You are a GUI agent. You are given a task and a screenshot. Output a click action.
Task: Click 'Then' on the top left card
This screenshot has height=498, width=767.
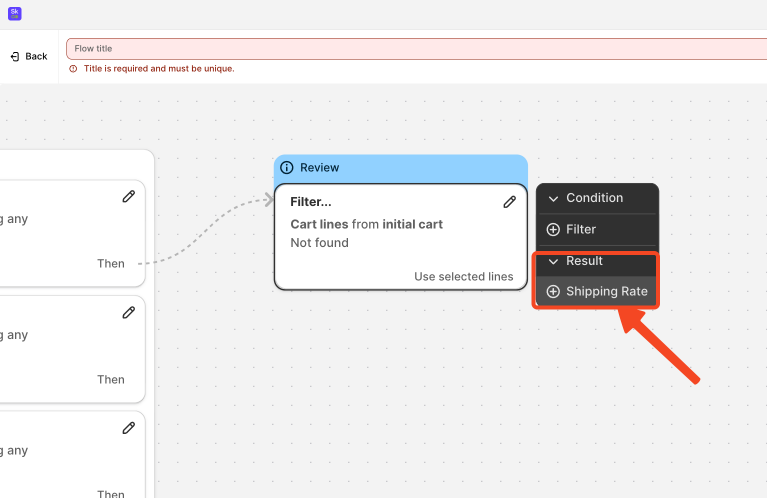click(x=111, y=264)
